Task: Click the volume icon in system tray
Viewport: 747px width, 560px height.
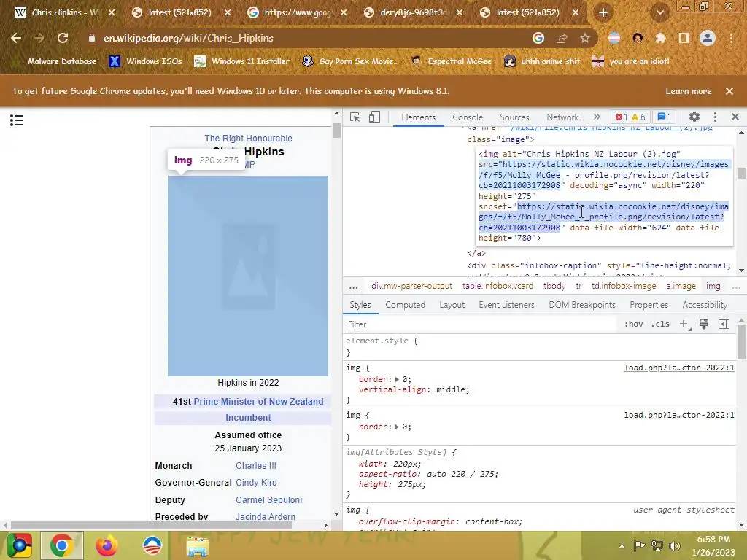Action: (x=675, y=546)
